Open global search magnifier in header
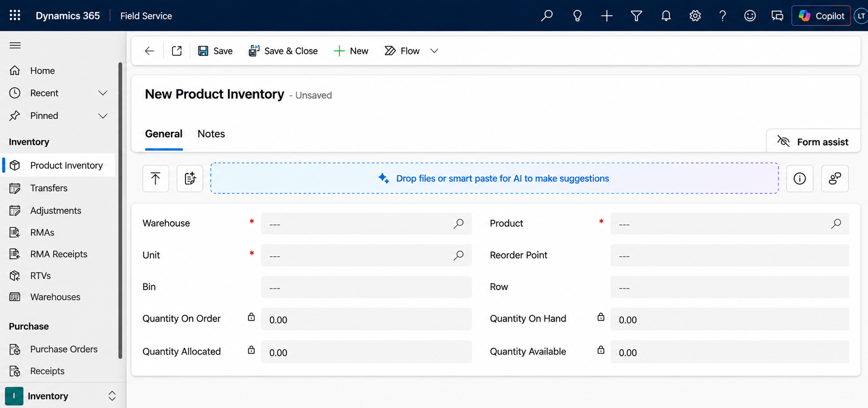 coord(547,16)
